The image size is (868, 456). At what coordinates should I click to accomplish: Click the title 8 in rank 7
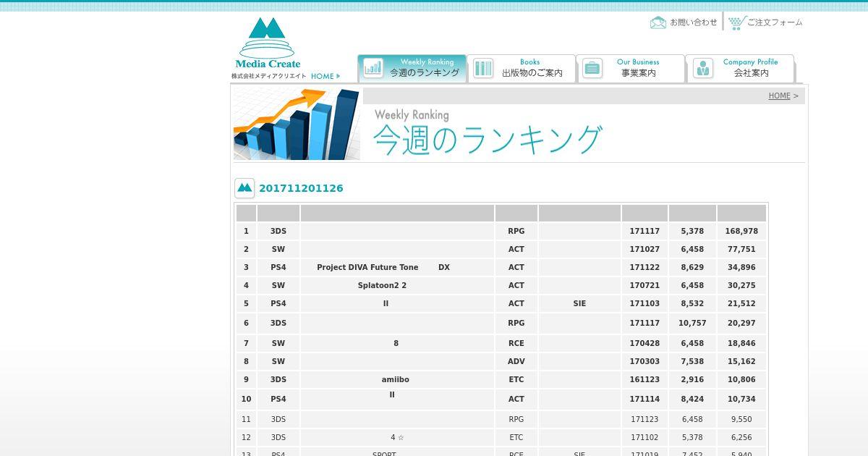[396, 343]
